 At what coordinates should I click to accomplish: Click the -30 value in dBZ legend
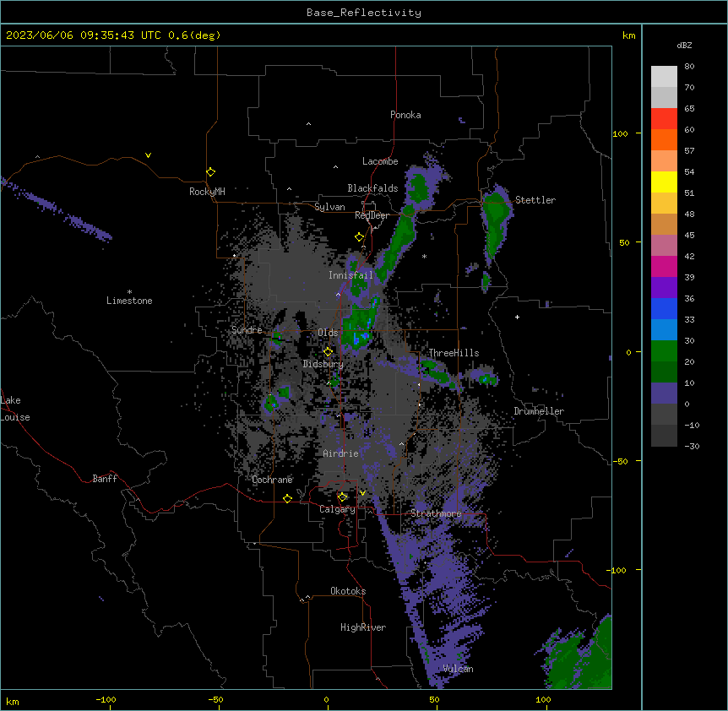[692, 447]
